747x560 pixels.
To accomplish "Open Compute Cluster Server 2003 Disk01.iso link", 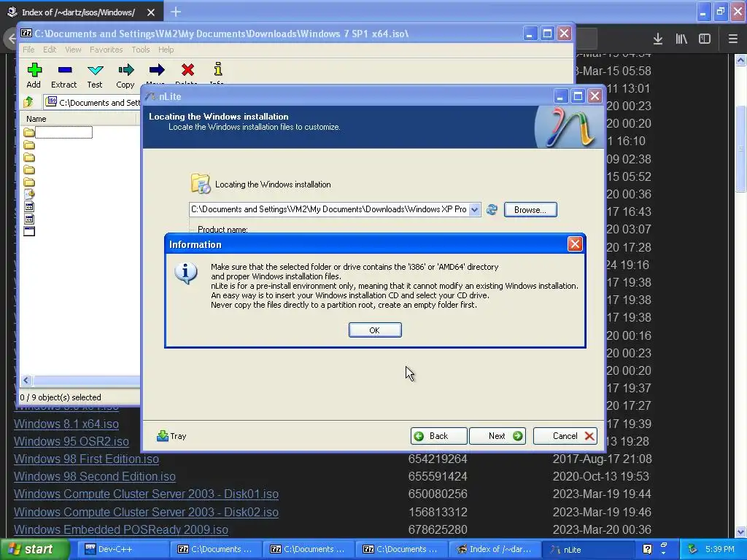I will 146,494.
